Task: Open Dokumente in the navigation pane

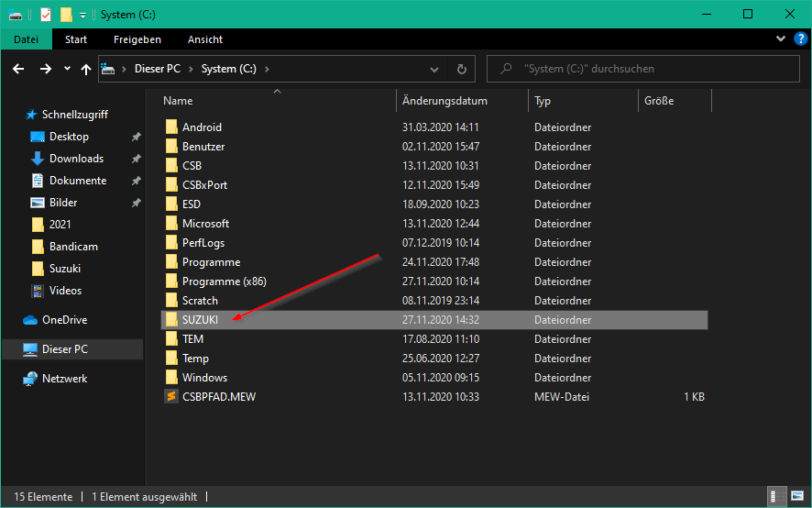Action: coord(78,181)
